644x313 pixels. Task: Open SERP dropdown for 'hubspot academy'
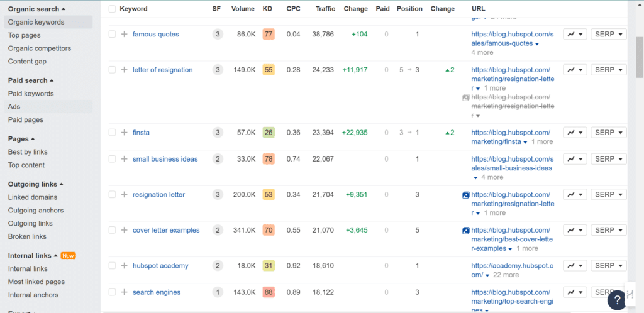point(609,266)
